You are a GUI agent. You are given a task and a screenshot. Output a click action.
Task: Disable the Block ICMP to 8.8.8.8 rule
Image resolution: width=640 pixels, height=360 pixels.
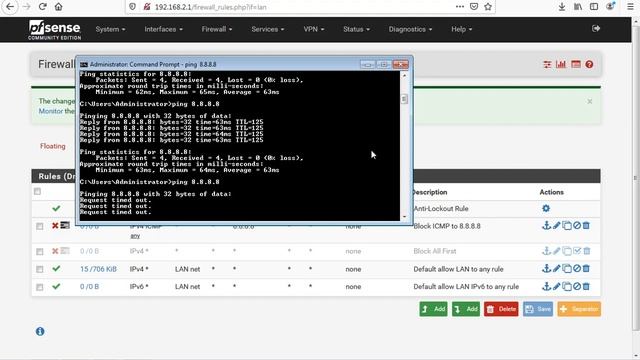click(x=577, y=226)
